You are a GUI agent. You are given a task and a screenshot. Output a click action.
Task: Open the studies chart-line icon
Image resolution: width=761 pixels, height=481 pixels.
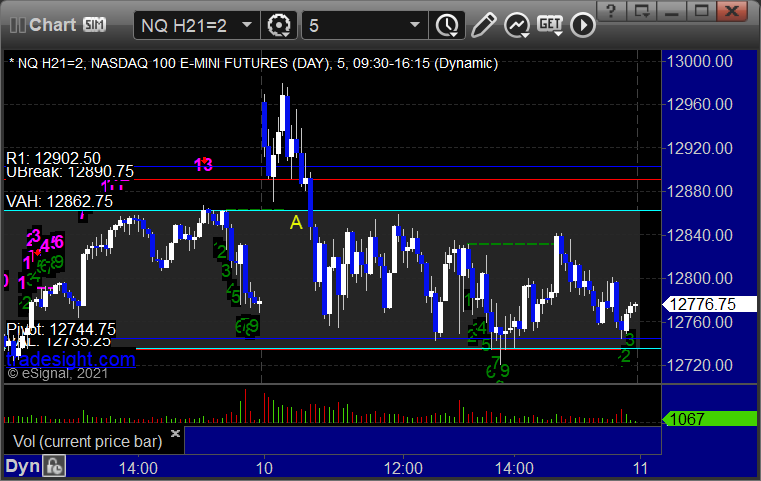coord(516,25)
